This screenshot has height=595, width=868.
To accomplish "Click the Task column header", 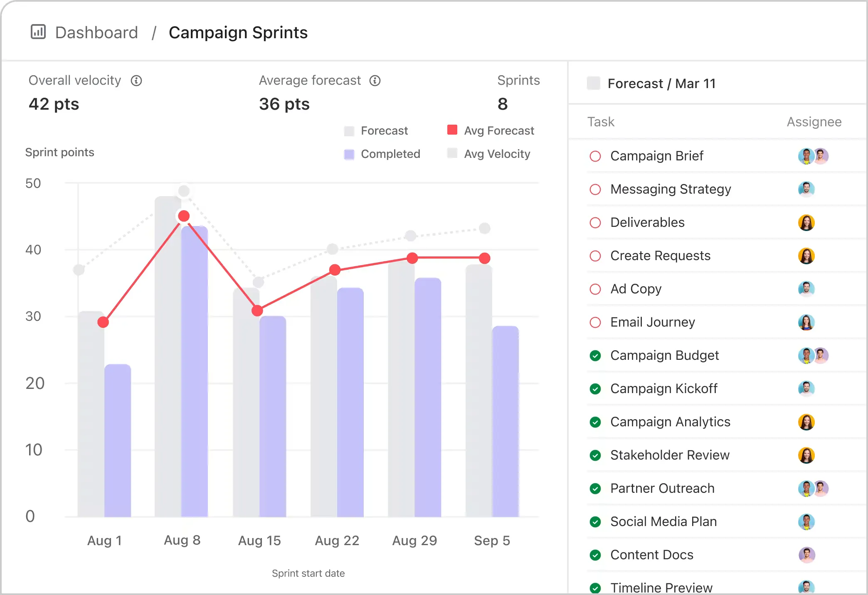I will 601,122.
